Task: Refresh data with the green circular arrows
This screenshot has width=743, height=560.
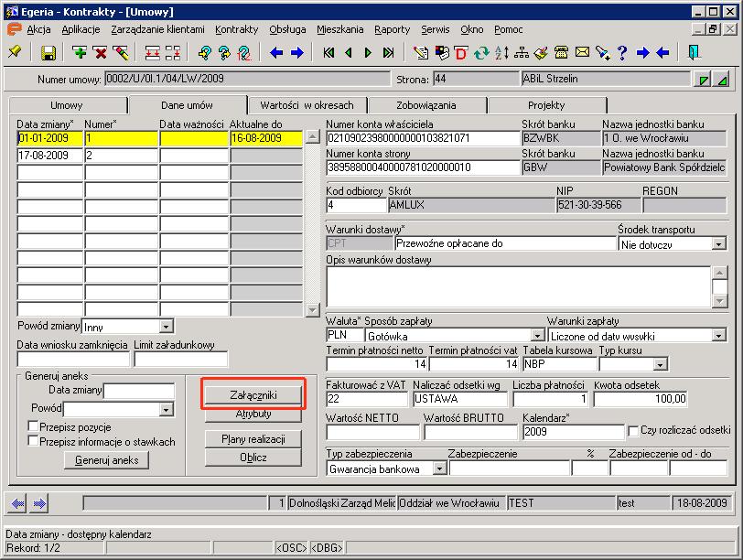Action: click(481, 52)
